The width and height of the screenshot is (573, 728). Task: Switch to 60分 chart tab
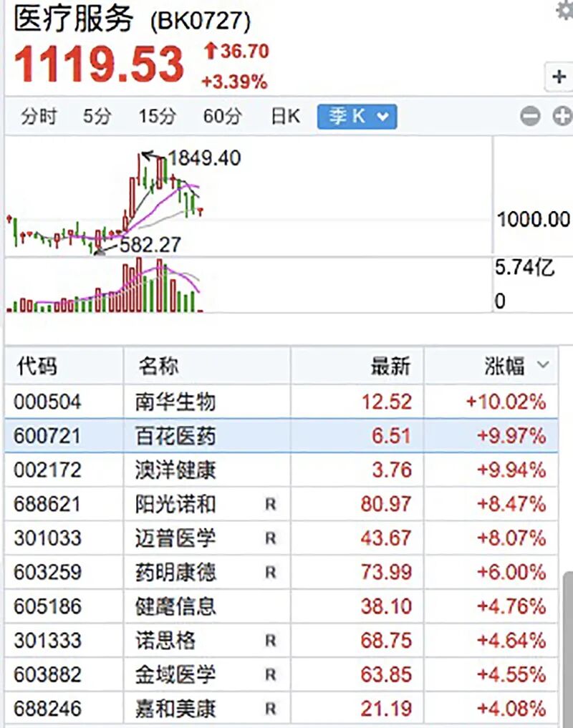pyautogui.click(x=222, y=116)
